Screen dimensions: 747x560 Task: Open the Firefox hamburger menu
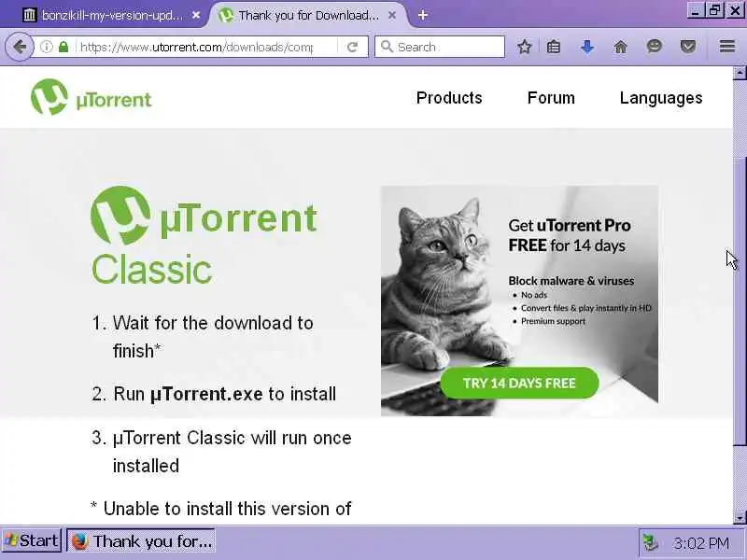coord(727,46)
